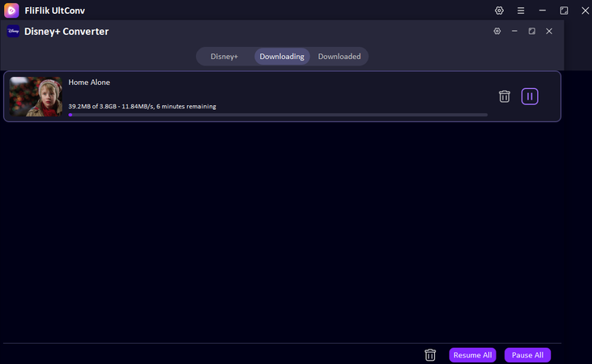Switch to the Disney+ tab
Image resolution: width=592 pixels, height=364 pixels.
click(x=224, y=57)
